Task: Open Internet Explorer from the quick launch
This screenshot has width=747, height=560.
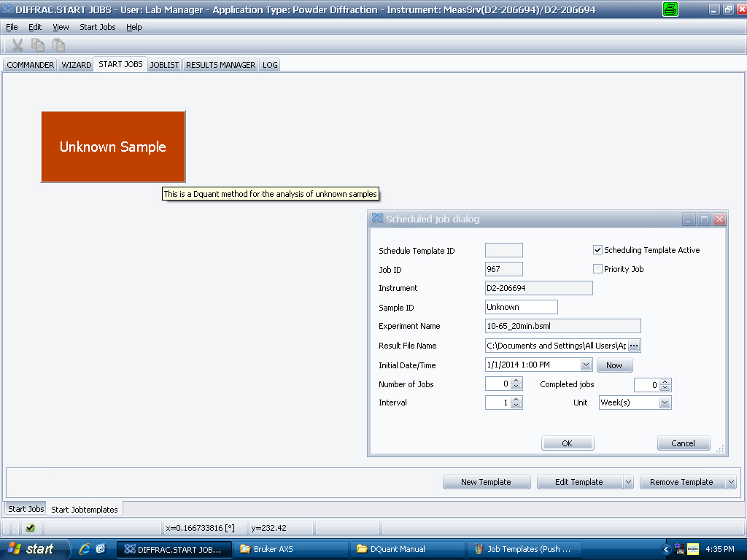Action: [x=85, y=549]
